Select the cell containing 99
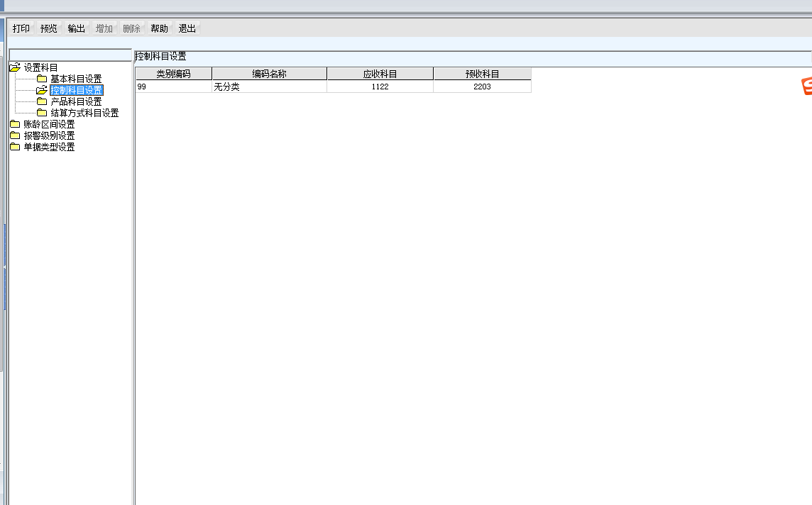This screenshot has height=505, width=812. 173,87
